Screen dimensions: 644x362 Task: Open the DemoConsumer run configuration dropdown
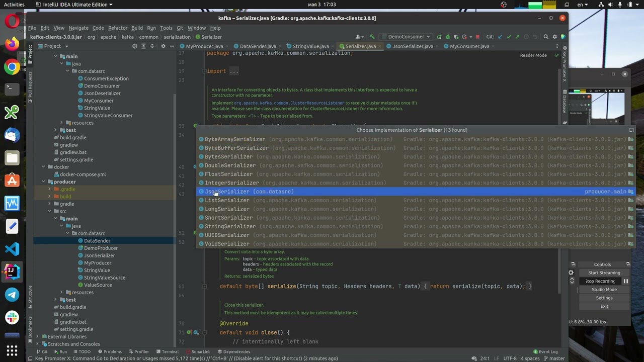[x=406, y=37]
